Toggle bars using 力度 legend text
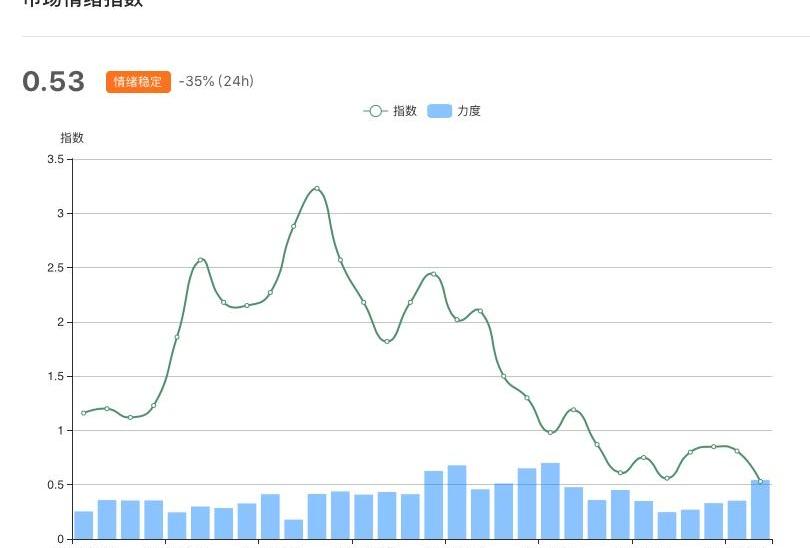This screenshot has height=548, width=810. [469, 111]
